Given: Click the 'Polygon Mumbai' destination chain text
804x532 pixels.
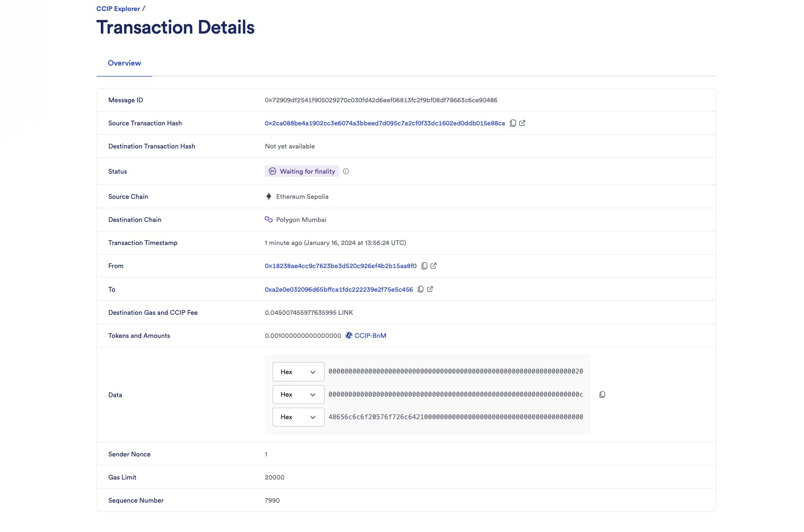Looking at the screenshot, I should click(x=301, y=220).
